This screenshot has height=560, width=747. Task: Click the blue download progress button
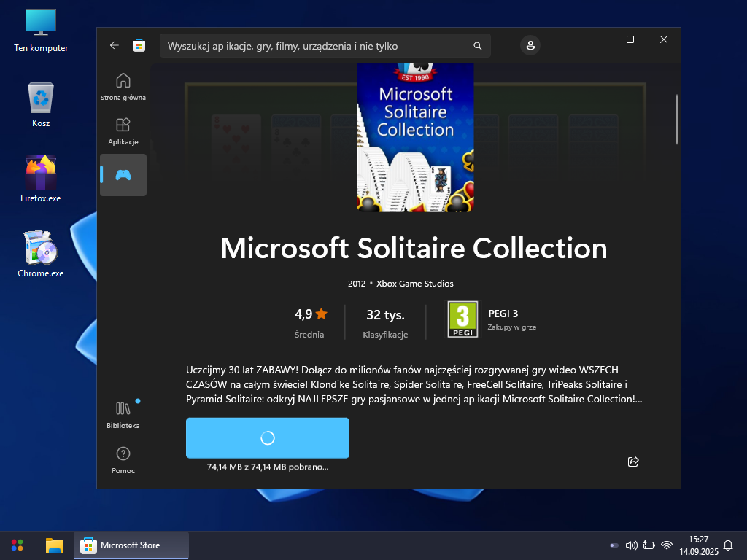point(268,437)
